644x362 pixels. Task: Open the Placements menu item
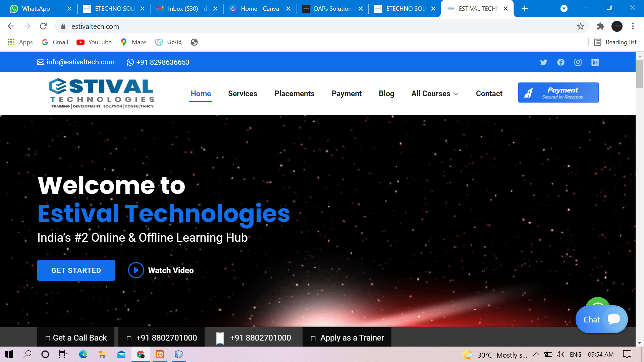point(294,94)
